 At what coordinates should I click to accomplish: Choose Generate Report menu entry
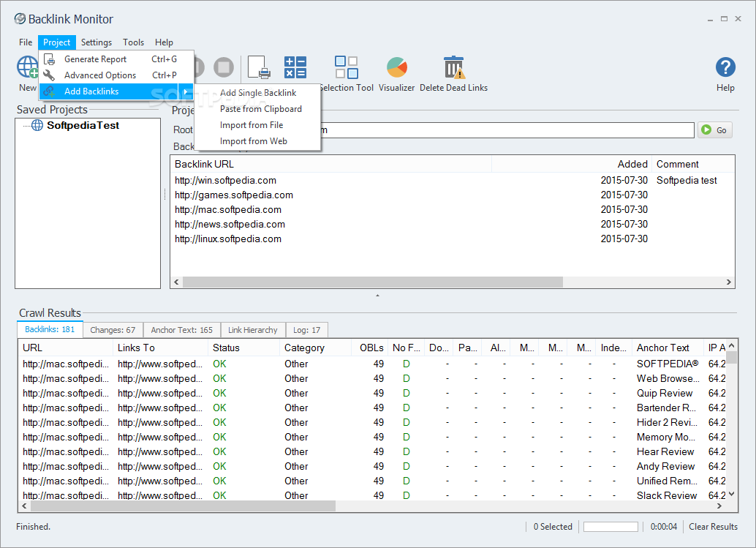[x=116, y=59]
